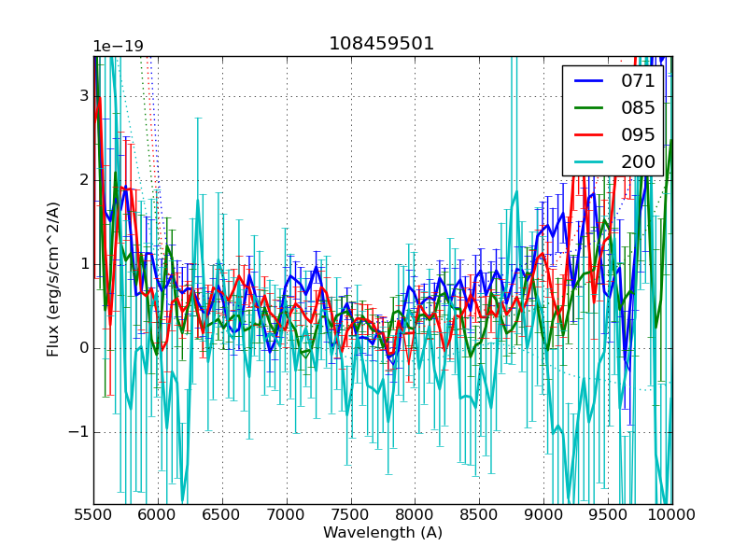Select the 095 legend label
This screenshot has width=747, height=560.
(x=638, y=133)
